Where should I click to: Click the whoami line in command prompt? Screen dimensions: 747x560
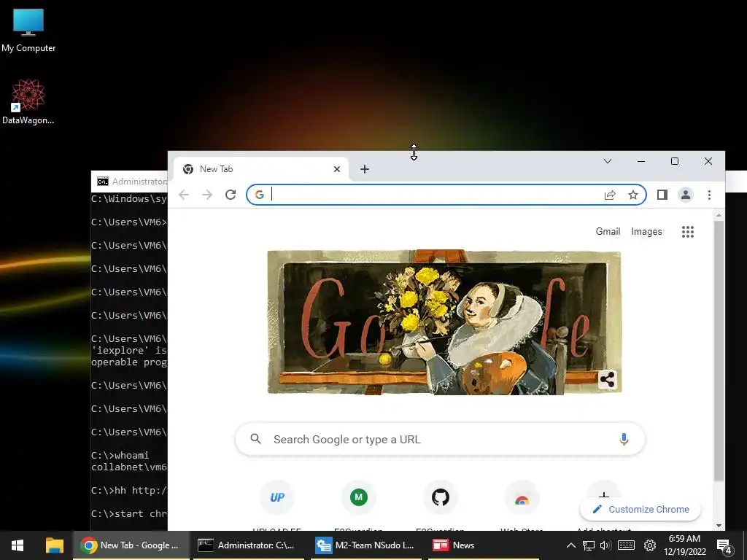120,455
